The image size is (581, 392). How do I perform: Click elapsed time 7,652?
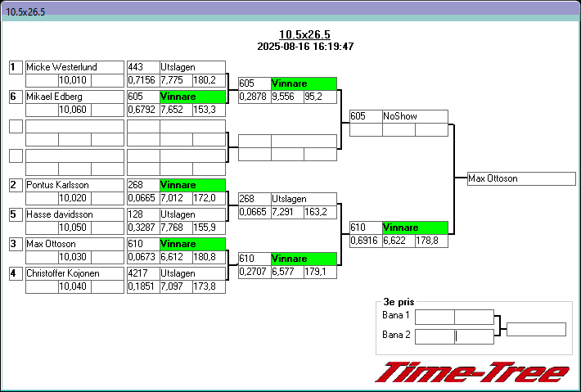click(176, 110)
